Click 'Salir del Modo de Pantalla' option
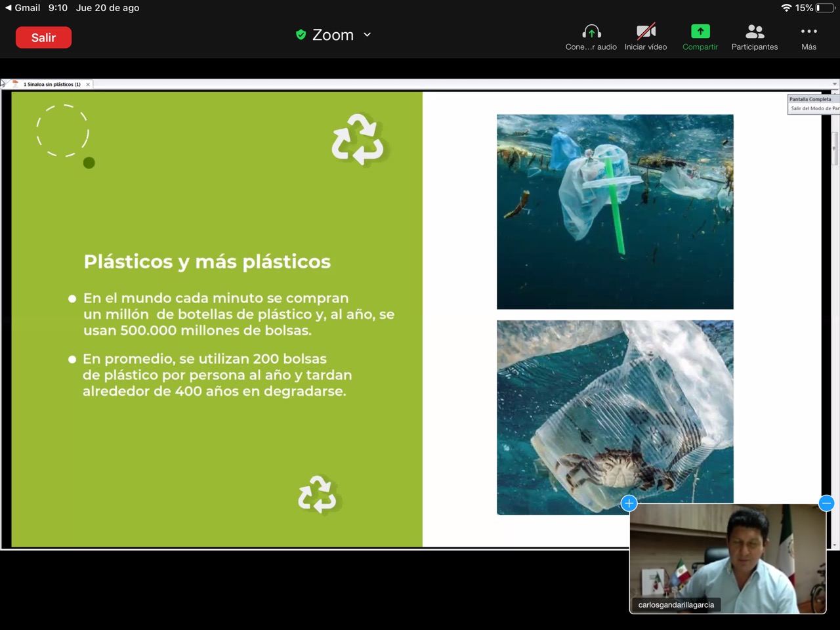The width and height of the screenshot is (840, 630). point(814,108)
